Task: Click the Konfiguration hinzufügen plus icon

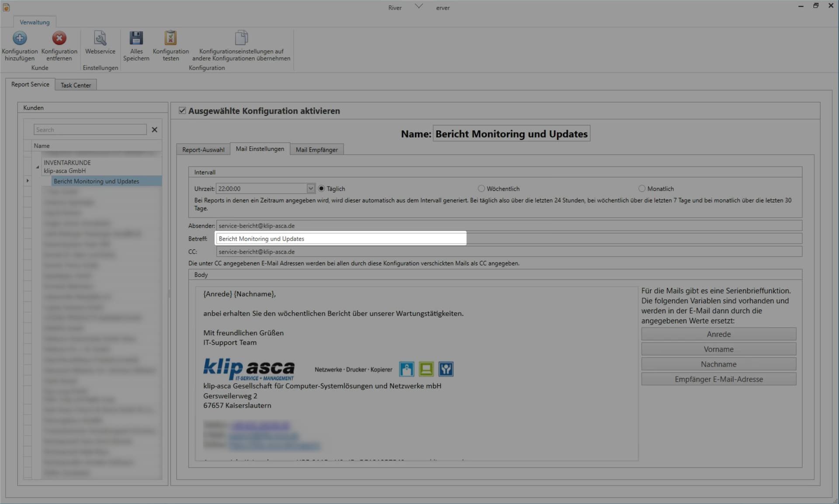Action: pos(20,38)
